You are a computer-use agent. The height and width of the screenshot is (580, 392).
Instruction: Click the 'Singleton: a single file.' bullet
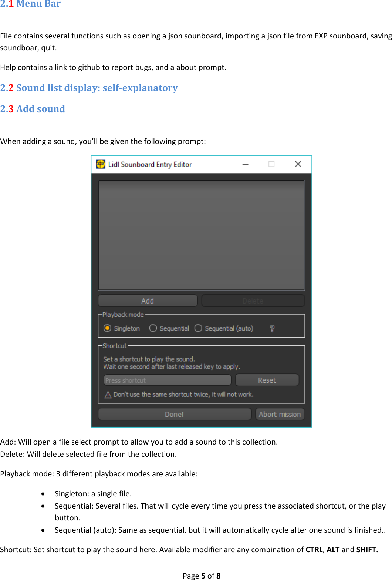click(x=93, y=494)
